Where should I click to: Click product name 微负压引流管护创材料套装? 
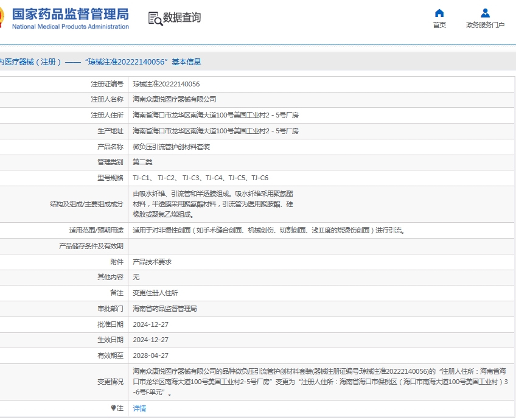click(x=171, y=147)
